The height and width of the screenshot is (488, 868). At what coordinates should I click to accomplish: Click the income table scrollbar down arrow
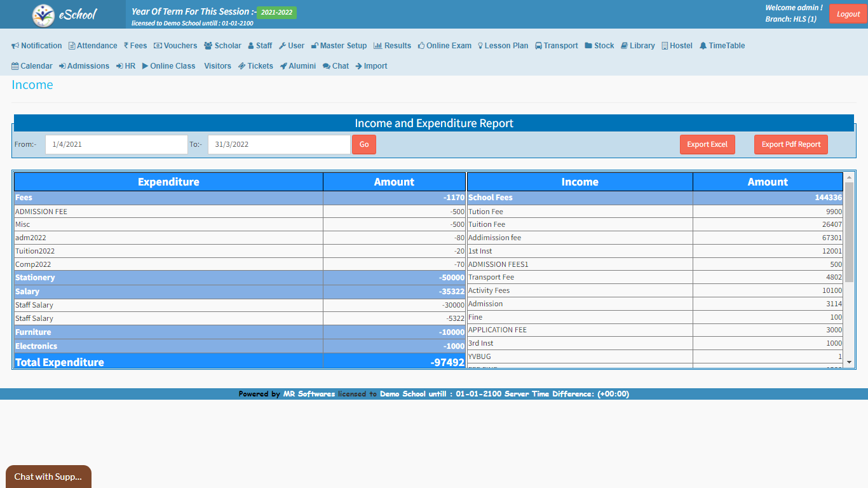point(849,362)
